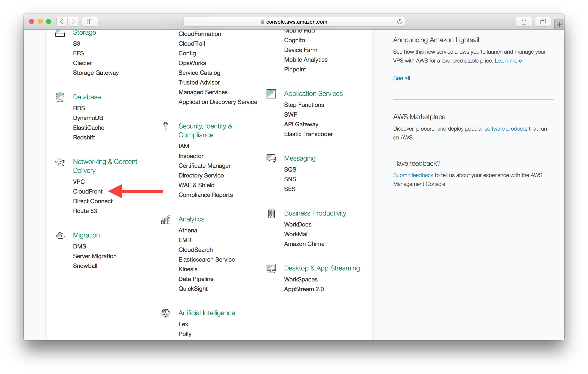Open DynamoDB
588x374 pixels.
[x=88, y=118]
